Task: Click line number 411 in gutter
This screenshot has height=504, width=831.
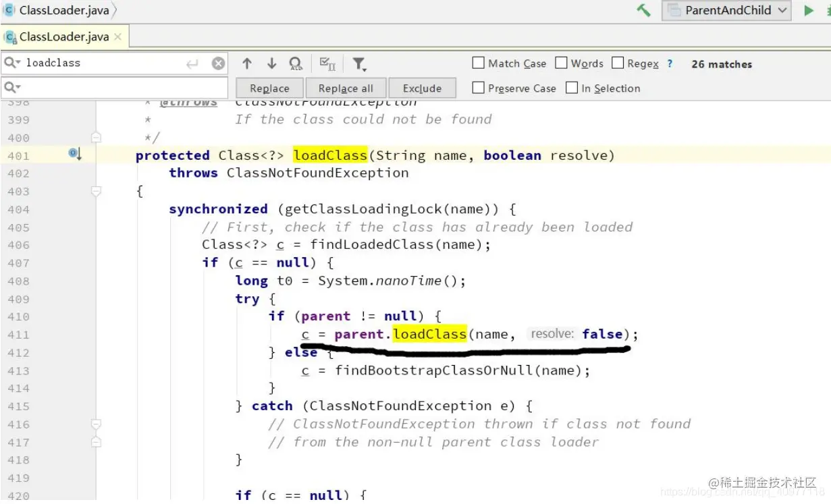Action: coord(18,335)
